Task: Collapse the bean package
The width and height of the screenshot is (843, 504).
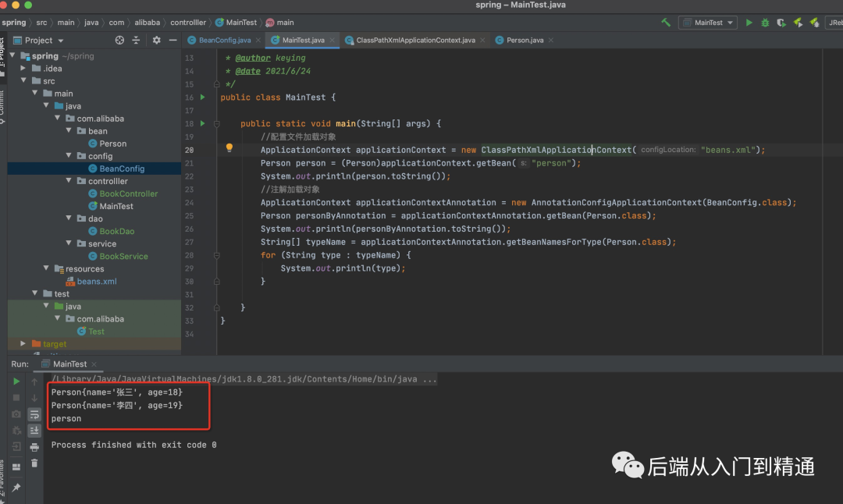Action: coord(69,130)
